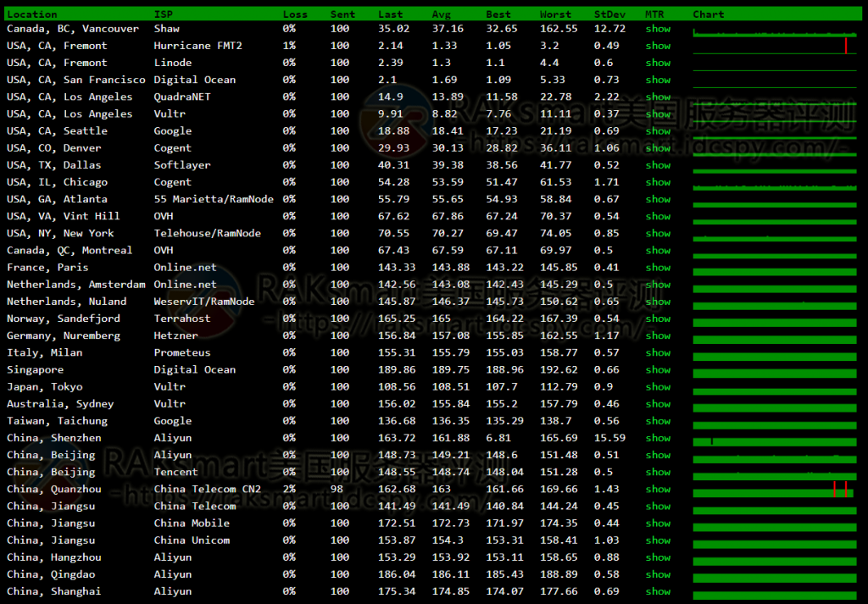Click the Sent value 98 for Quanzhou
Viewport: 868px width, 604px height.
point(337,489)
